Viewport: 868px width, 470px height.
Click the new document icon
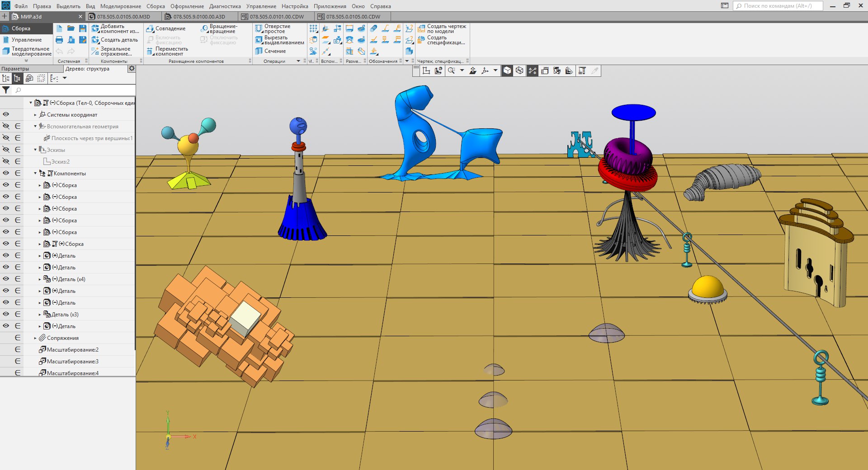click(x=59, y=28)
